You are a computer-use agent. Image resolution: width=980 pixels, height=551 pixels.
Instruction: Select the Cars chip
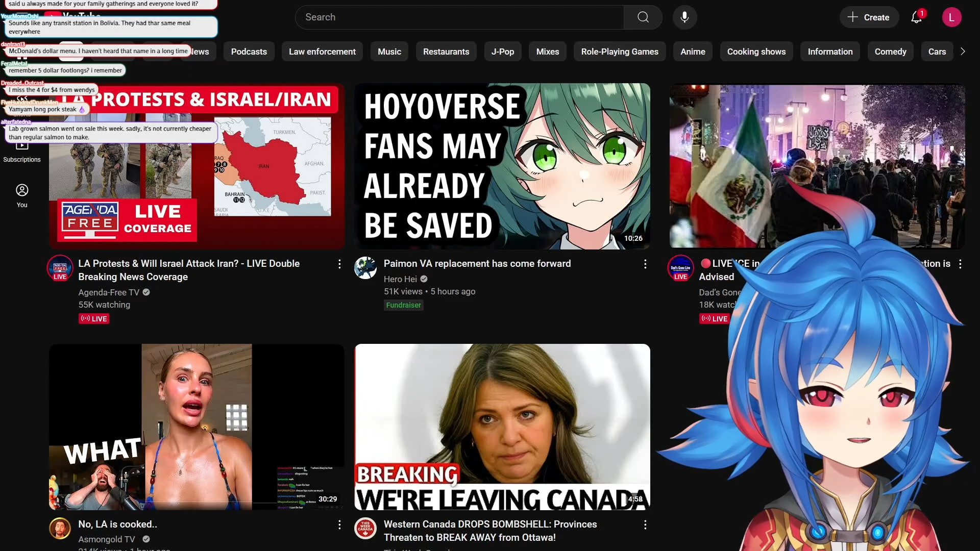(937, 52)
